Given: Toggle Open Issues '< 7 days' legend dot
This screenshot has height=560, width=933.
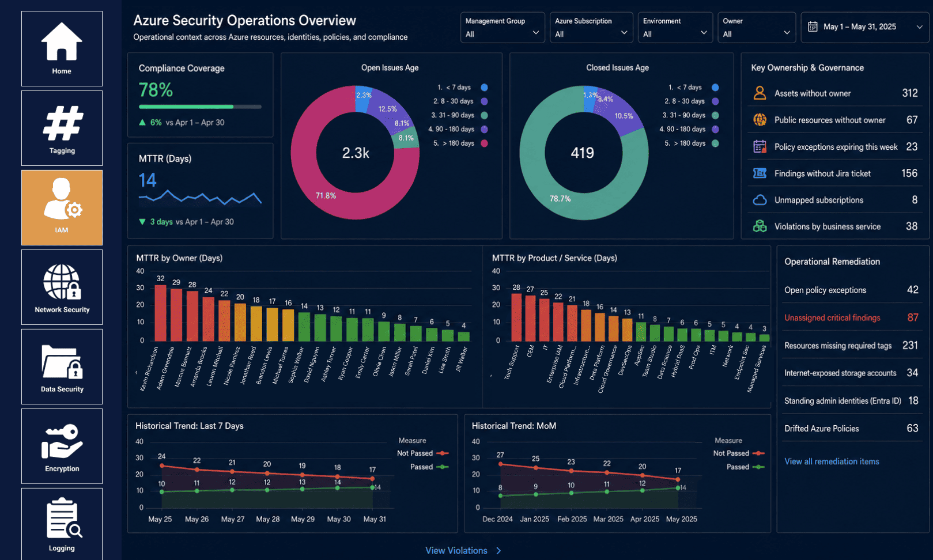Looking at the screenshot, I should 484,88.
